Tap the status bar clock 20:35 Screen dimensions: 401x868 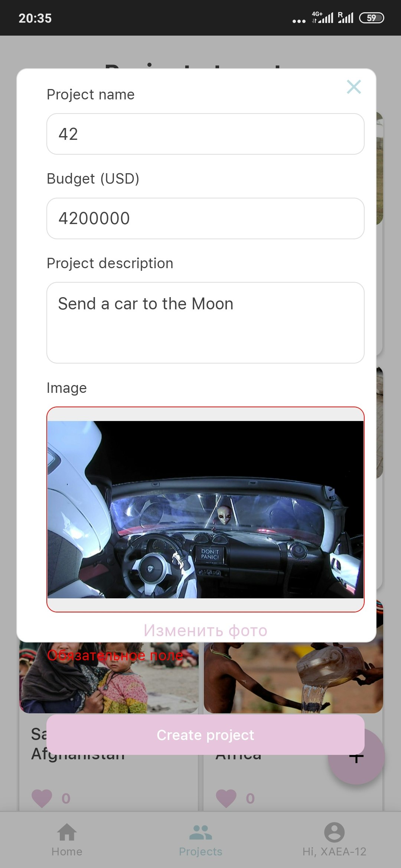click(x=35, y=18)
